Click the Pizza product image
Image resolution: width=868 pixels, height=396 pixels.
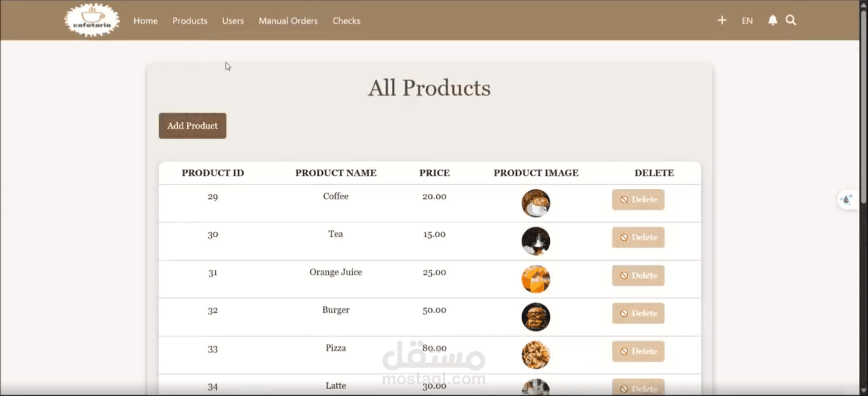click(x=536, y=355)
